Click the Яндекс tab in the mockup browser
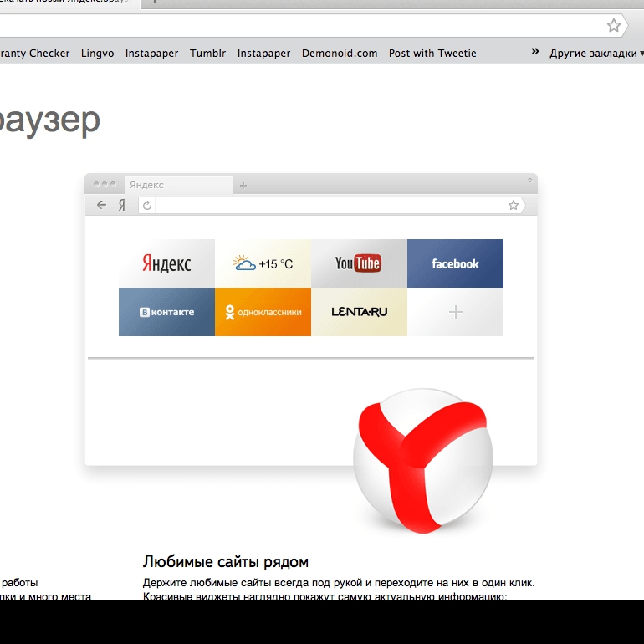 click(x=179, y=185)
